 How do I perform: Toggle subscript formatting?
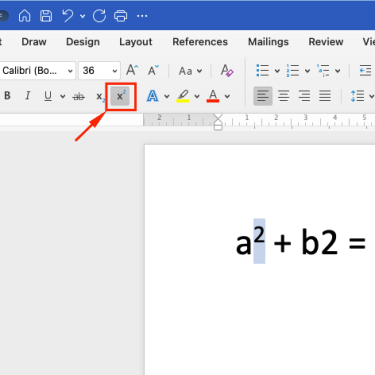100,97
